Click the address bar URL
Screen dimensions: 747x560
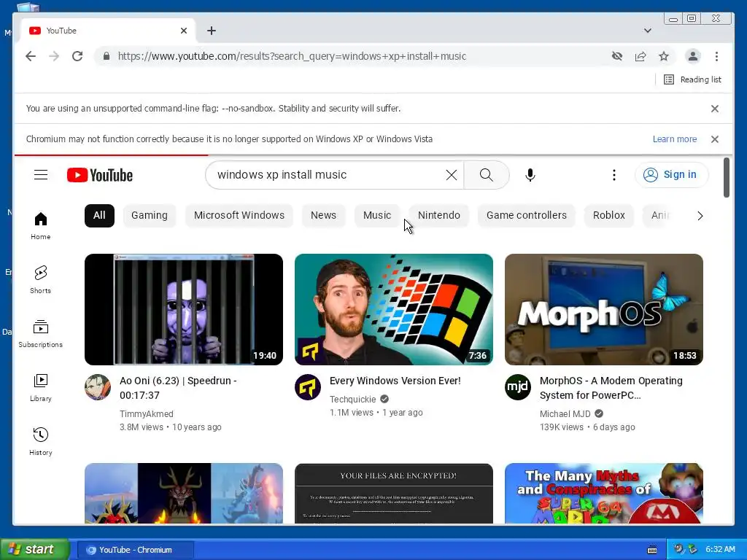(292, 56)
